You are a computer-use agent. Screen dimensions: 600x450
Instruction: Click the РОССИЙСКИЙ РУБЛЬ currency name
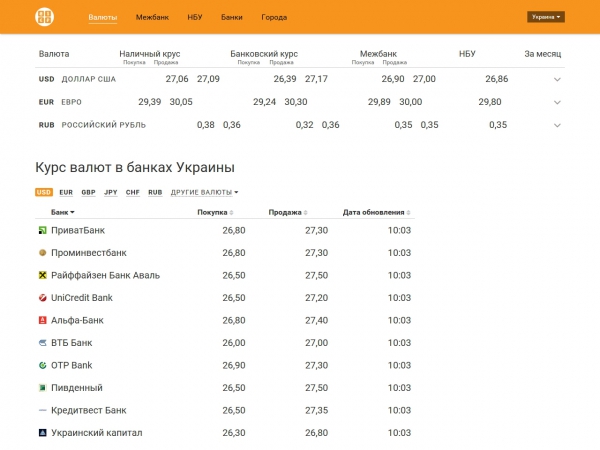pyautogui.click(x=104, y=125)
